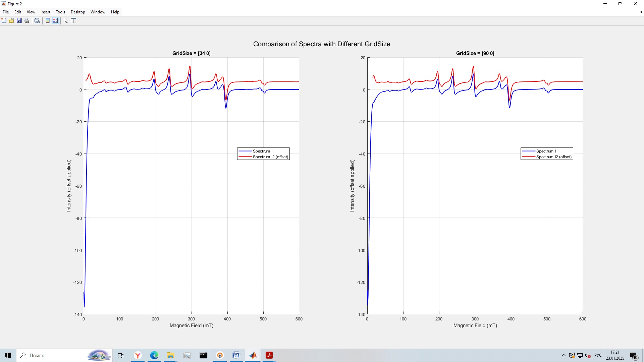Print the figure using printer icon
Screen dimensions: 644x362
pyautogui.click(x=27, y=21)
